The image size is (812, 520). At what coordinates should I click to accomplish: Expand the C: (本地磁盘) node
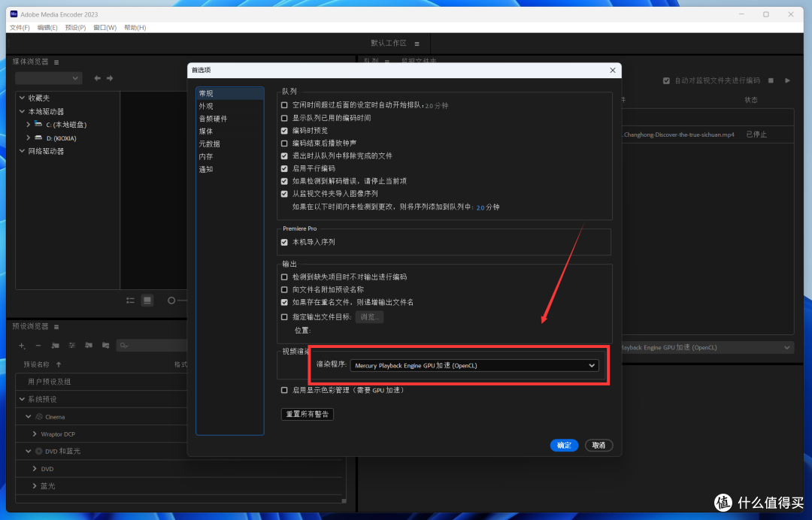click(x=28, y=124)
